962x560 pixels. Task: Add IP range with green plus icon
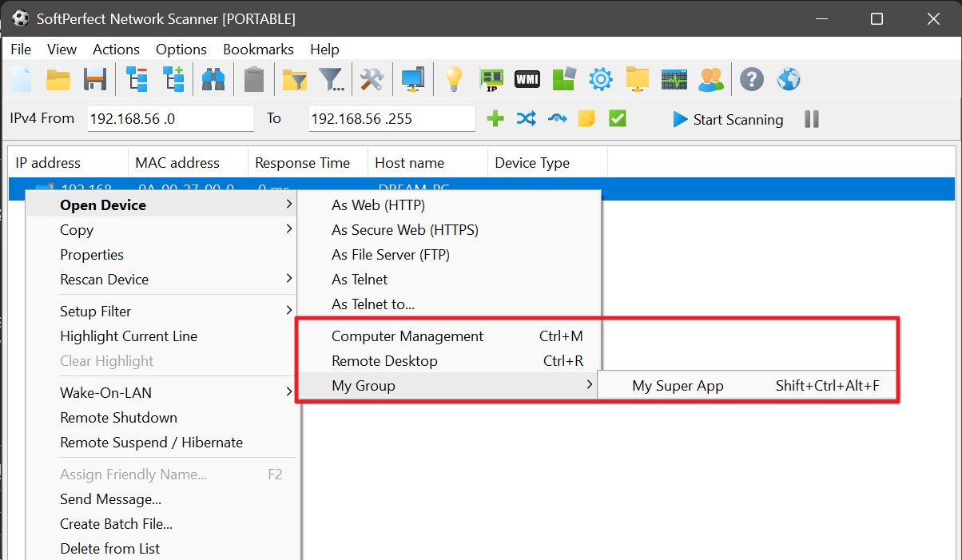point(495,119)
